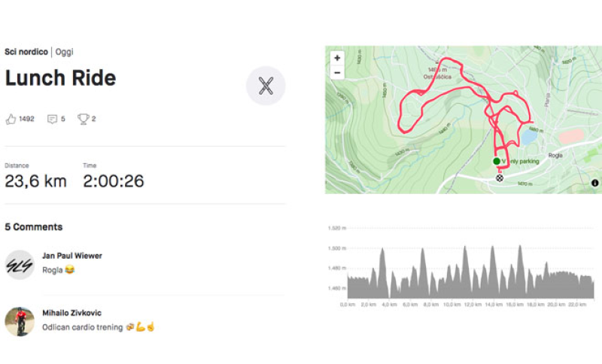The image size is (602, 364).
Task: Select the 23,6 km distance value
Action: click(x=35, y=181)
